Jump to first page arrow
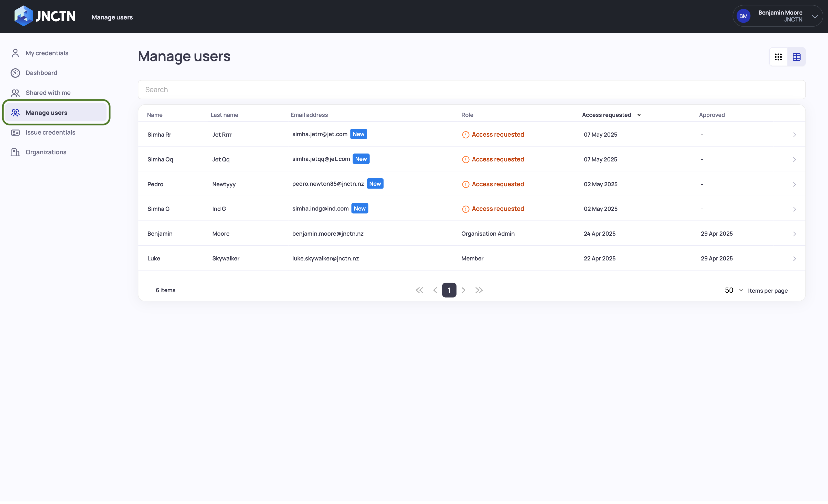The image size is (828, 504). [419, 290]
